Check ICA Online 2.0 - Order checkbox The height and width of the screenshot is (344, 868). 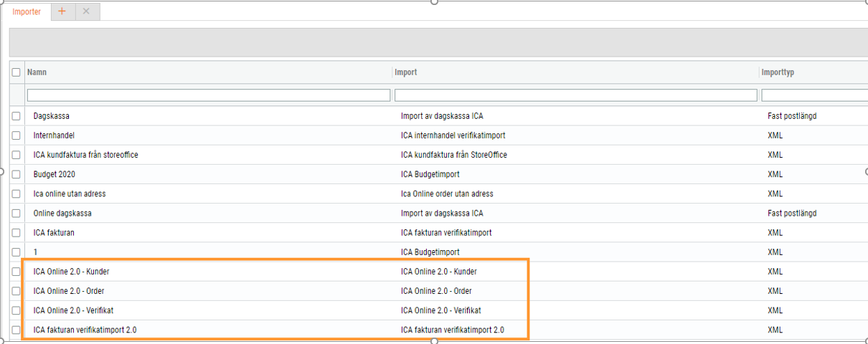16,291
